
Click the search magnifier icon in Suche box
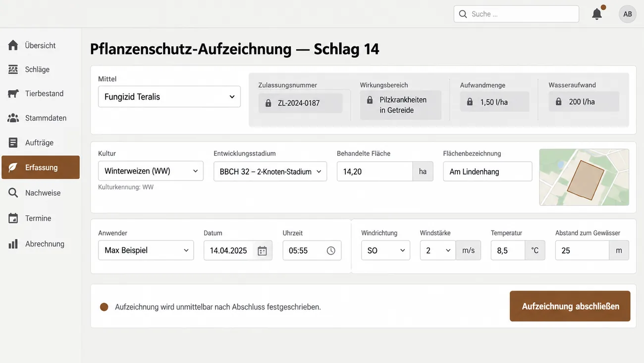pos(463,14)
